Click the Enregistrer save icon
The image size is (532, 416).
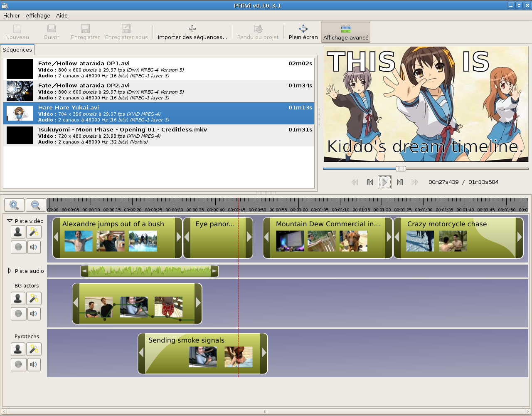[x=85, y=29]
